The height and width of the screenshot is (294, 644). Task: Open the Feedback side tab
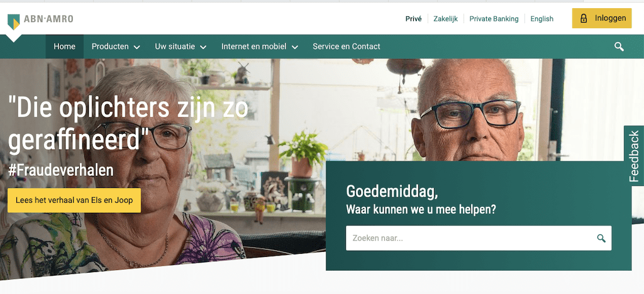pos(634,156)
